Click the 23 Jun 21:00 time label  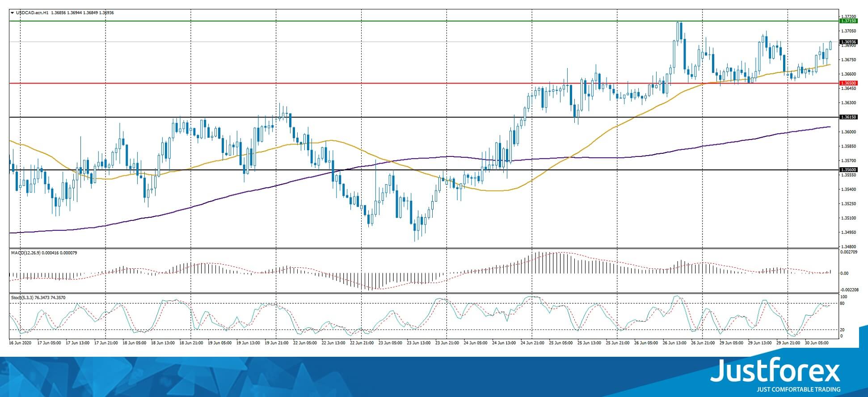pos(447,343)
